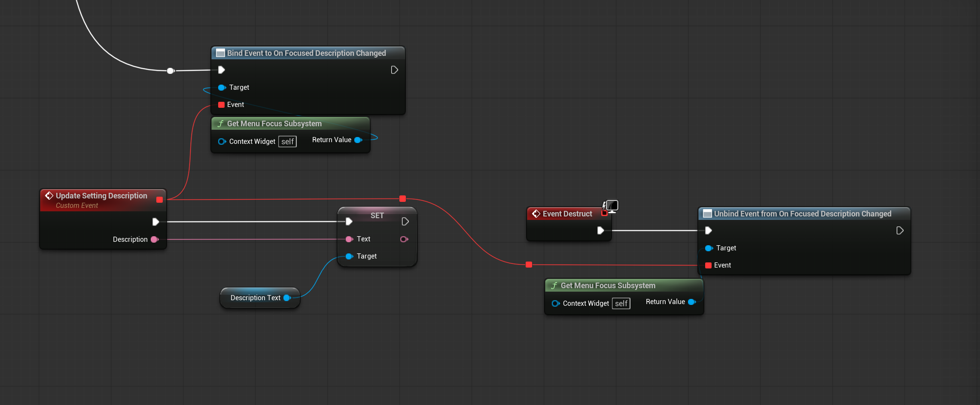Viewport: 980px width, 405px height.
Task: Click the Context Widget pin on lower Get Menu Focus Subsystem
Action: click(x=556, y=304)
